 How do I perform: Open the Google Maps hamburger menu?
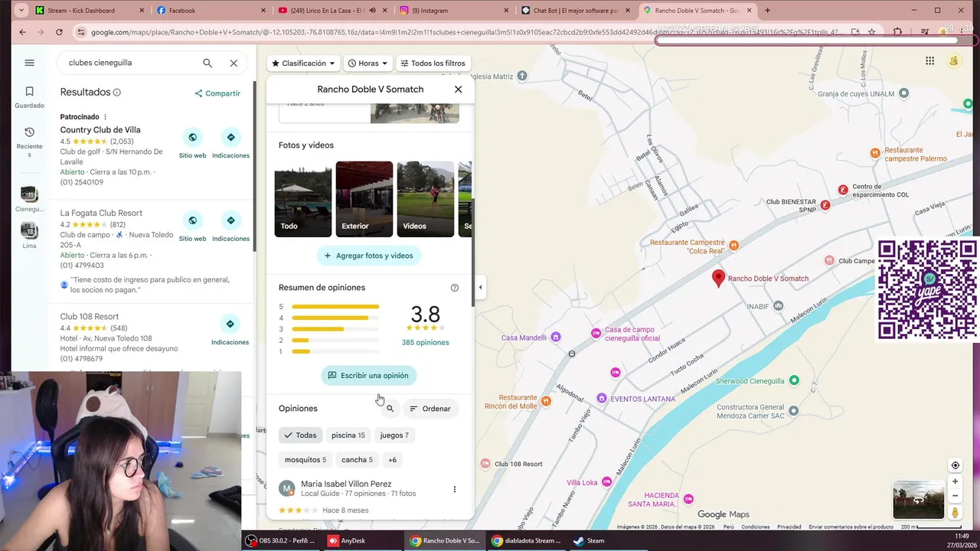[x=29, y=63]
